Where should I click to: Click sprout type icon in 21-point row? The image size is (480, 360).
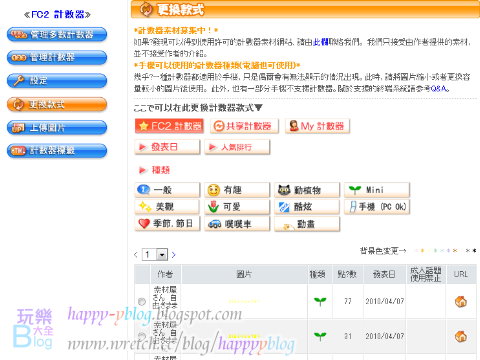(x=320, y=336)
